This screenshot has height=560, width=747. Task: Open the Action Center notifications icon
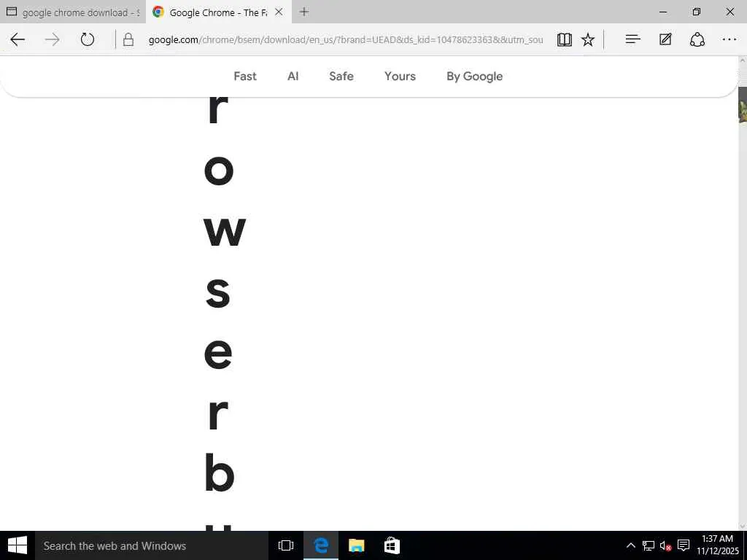click(x=684, y=545)
